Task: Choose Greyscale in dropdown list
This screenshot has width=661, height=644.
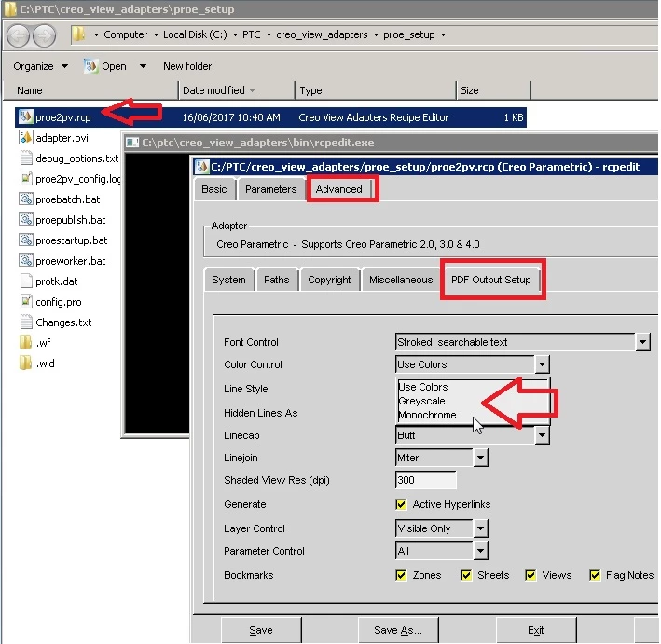Action: 421,401
